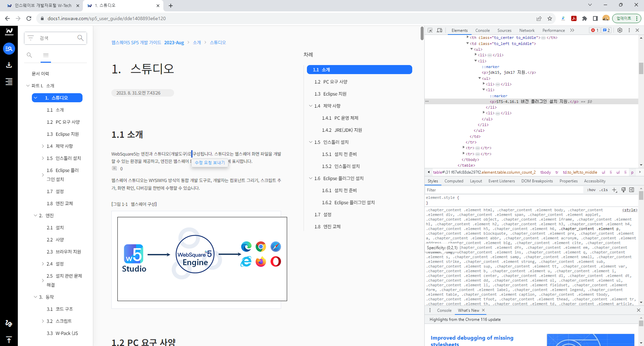Click the magnifier icon inside the search box
The image size is (644, 346).
pyautogui.click(x=80, y=38)
